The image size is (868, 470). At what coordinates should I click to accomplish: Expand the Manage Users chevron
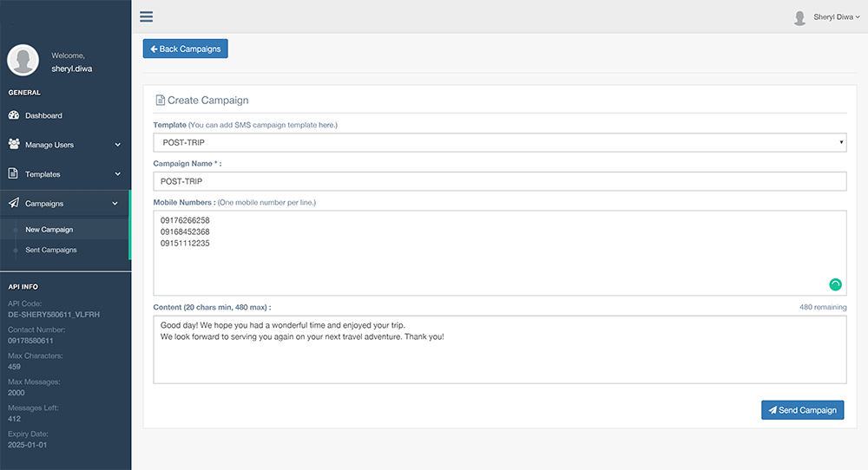(x=117, y=145)
